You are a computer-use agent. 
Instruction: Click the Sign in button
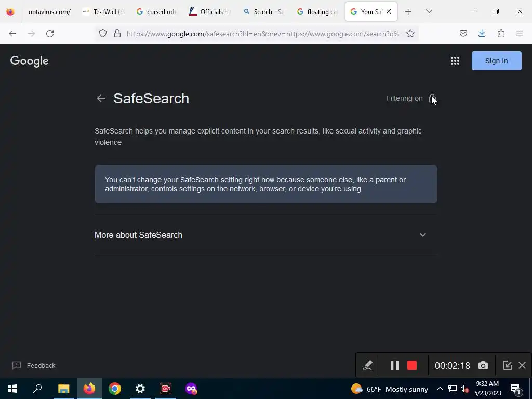tap(496, 61)
